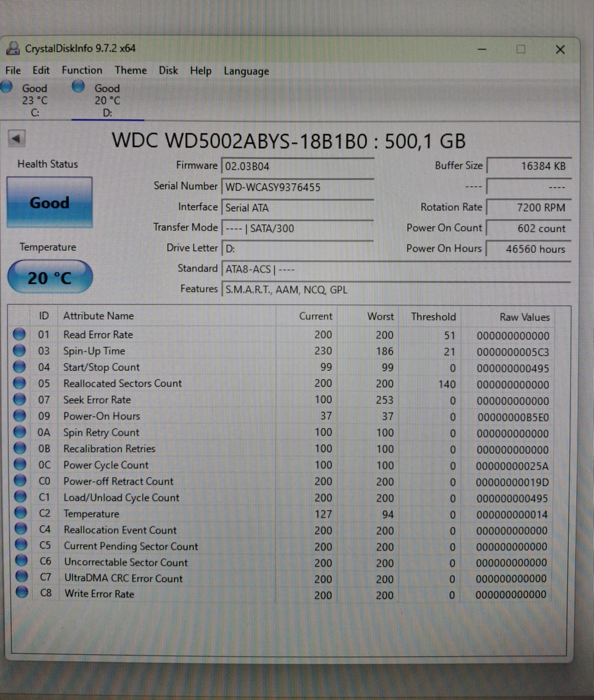Viewport: 594px width, 700px height.
Task: Click raw value 00000000B5E0
Action: pyautogui.click(x=513, y=417)
